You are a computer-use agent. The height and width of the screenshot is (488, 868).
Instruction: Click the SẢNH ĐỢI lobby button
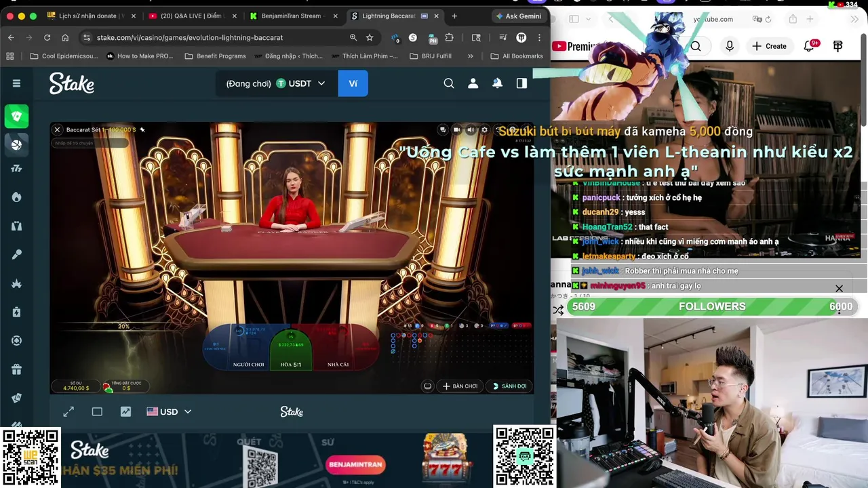pyautogui.click(x=510, y=386)
